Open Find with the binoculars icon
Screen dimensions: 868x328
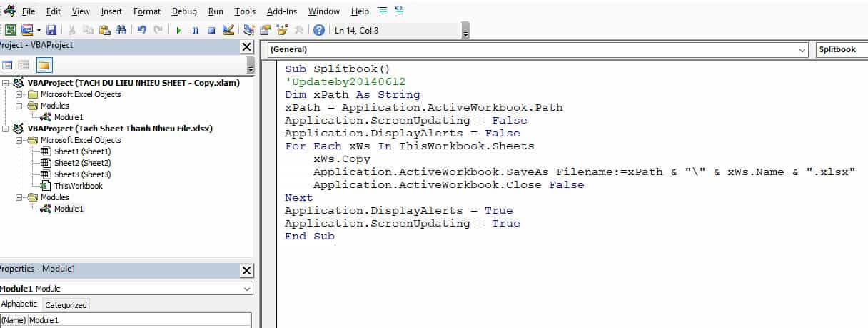coord(121,30)
